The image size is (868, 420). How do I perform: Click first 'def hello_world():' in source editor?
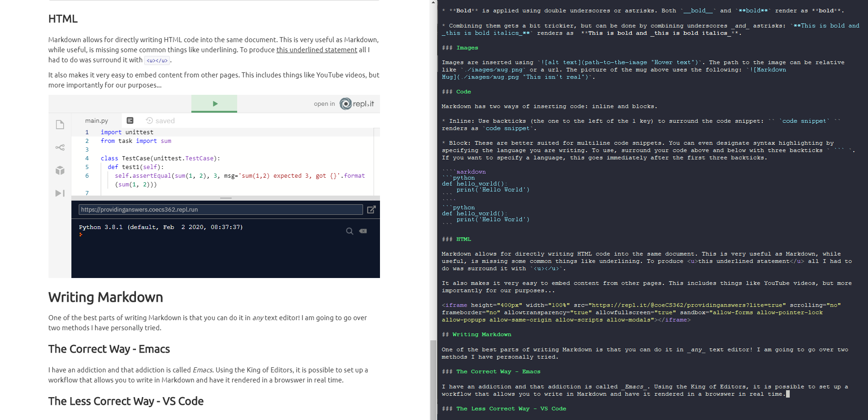tap(474, 184)
